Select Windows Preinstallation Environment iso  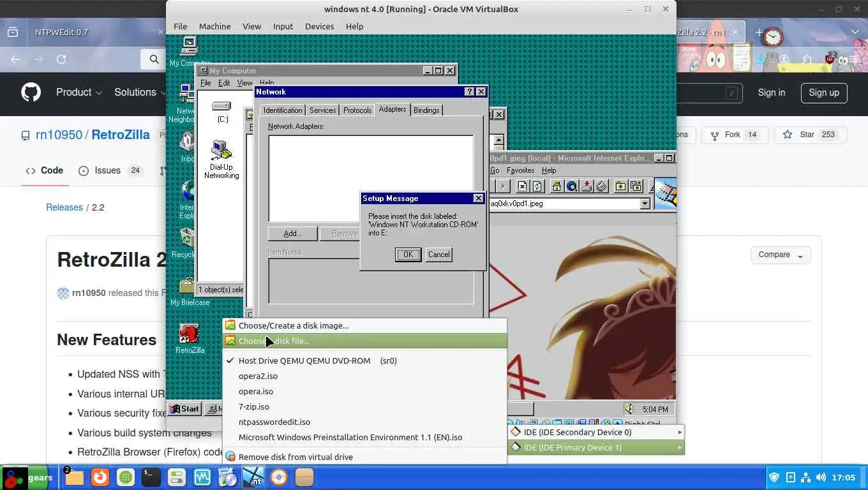[x=364, y=437]
